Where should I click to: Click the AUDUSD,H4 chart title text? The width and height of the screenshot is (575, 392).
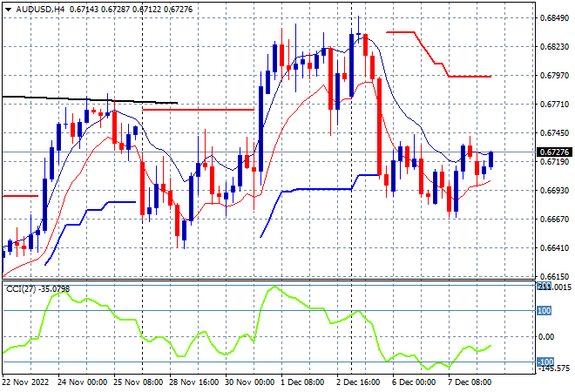pyautogui.click(x=40, y=10)
